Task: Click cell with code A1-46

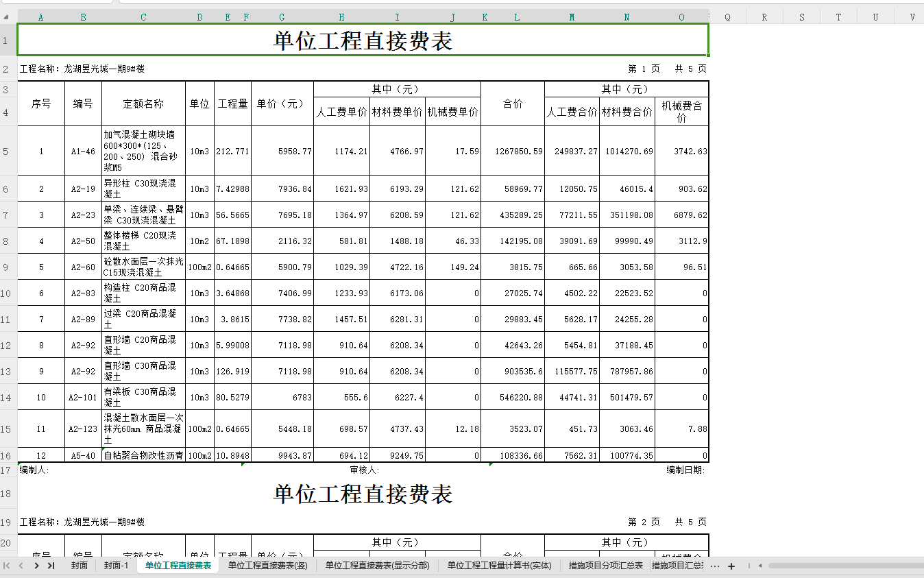Action: [83, 151]
